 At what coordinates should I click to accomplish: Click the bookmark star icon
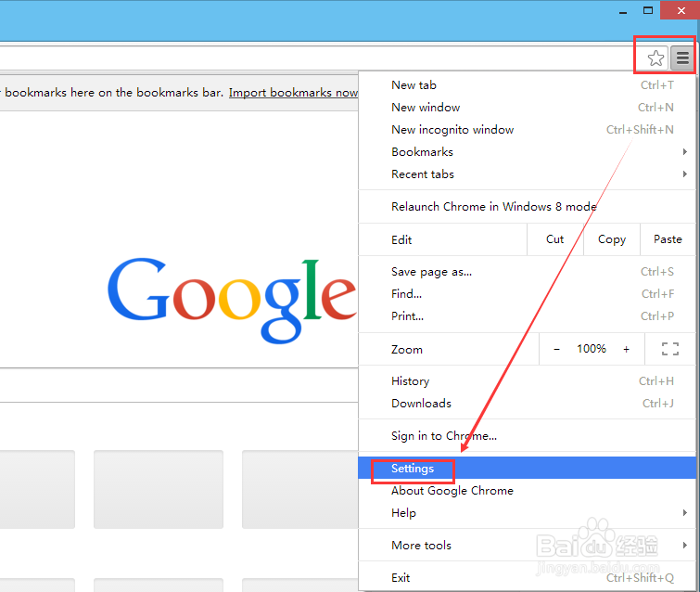(x=655, y=58)
